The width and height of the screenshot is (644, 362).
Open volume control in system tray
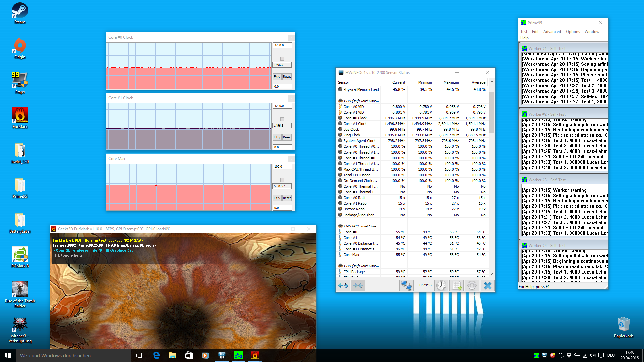pos(593,355)
